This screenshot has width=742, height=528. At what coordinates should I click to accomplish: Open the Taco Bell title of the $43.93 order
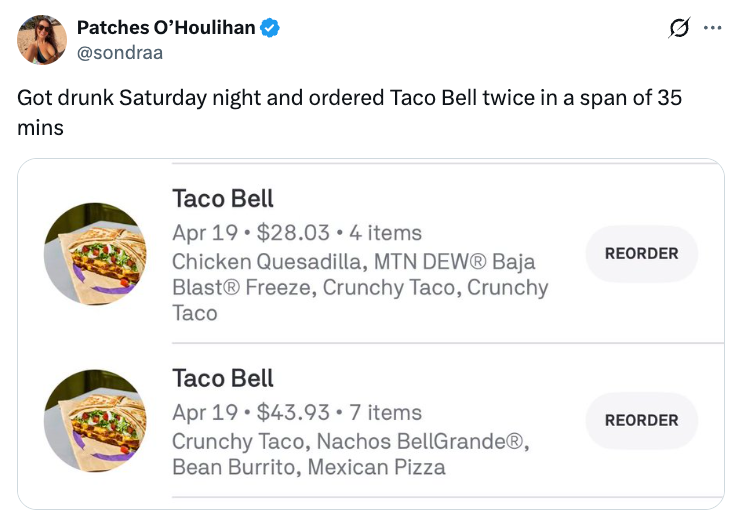point(223,378)
